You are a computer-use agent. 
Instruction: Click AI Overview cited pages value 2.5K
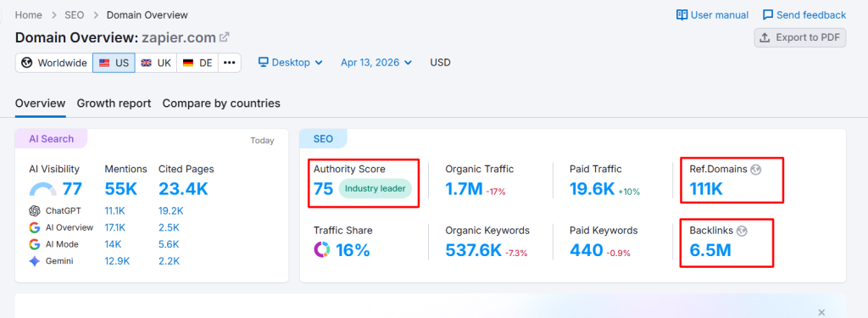pos(169,228)
